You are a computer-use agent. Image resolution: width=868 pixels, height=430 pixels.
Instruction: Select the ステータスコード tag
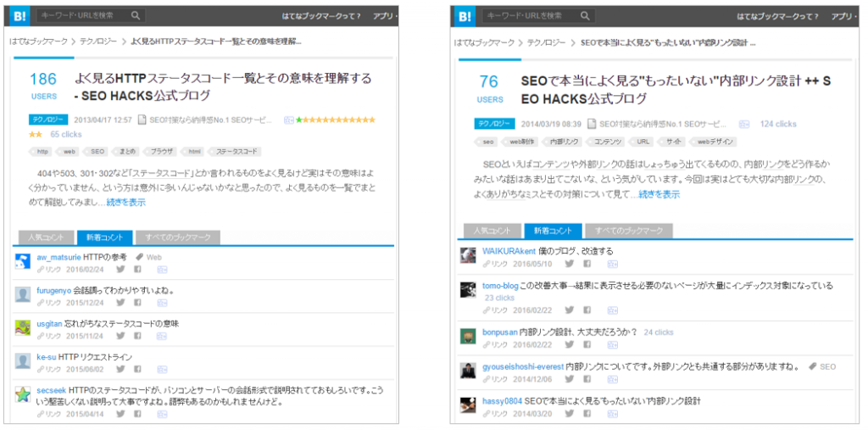[x=236, y=151]
